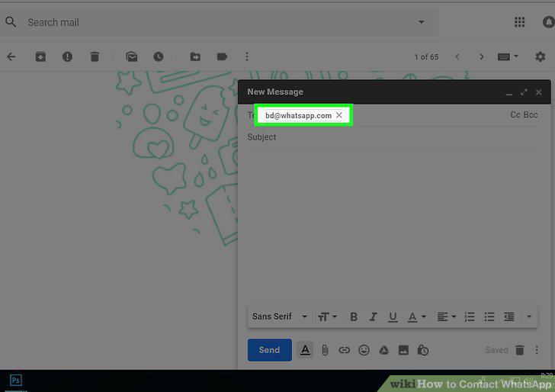Viewport: 555px width, 392px height.
Task: Toggle italic formatting
Action: pos(373,316)
